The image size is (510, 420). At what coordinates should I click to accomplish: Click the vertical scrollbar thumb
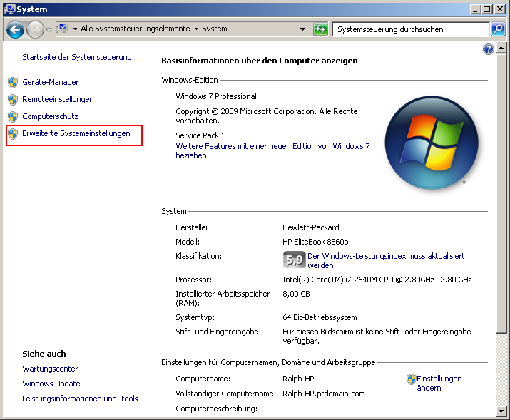point(501,193)
